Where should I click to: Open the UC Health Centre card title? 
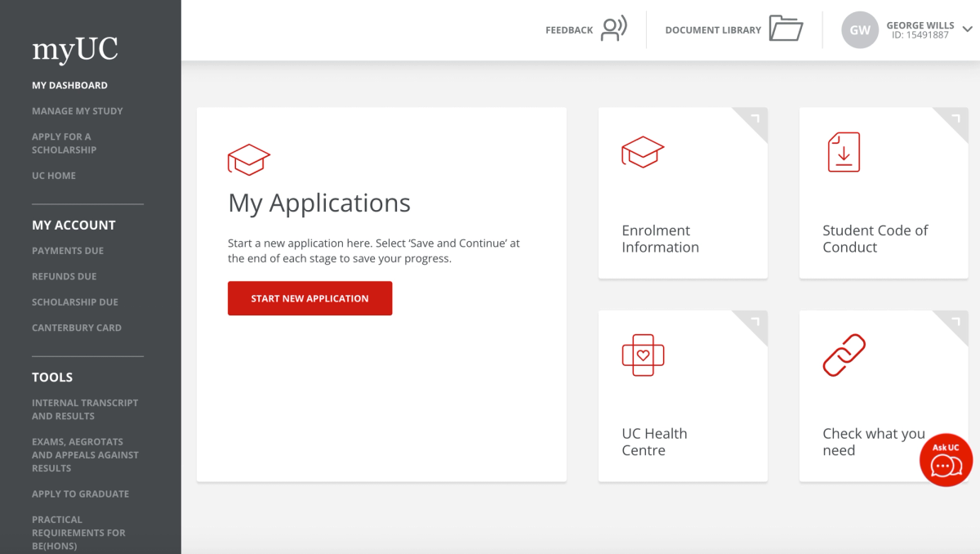coord(655,442)
